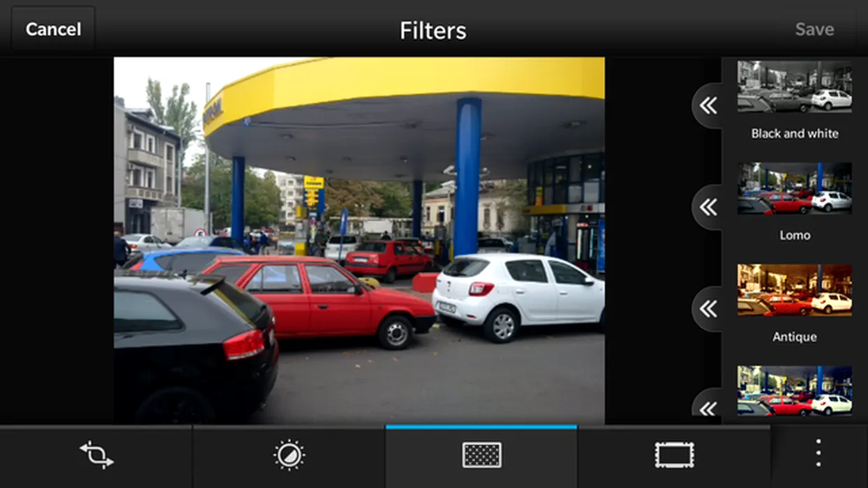Tap Cancel to discard edits
868x488 pixels.
coord(53,29)
